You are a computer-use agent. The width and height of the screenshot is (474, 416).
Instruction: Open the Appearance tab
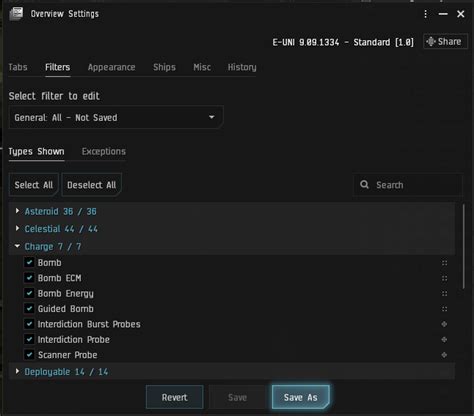point(111,67)
